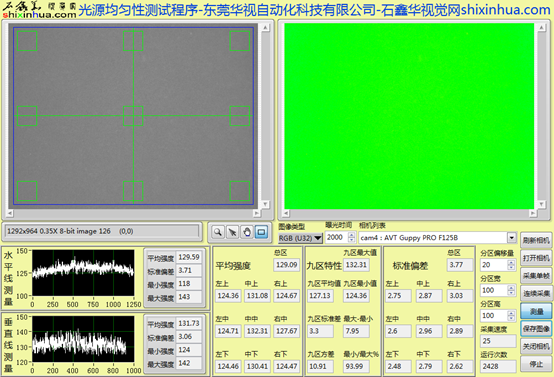Click right arrow of left image horizontal scrollbar
The height and width of the screenshot is (377, 554).
pyautogui.click(x=257, y=213)
